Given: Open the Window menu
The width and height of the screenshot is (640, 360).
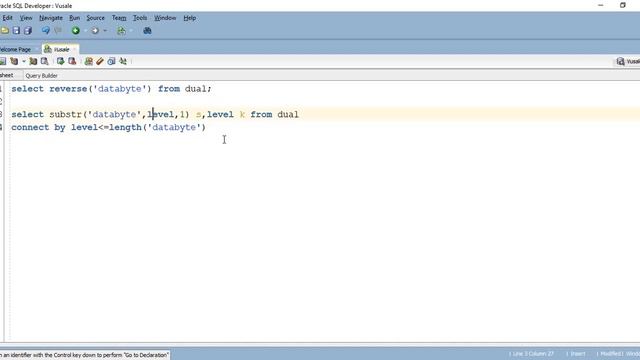Looking at the screenshot, I should pos(165,18).
